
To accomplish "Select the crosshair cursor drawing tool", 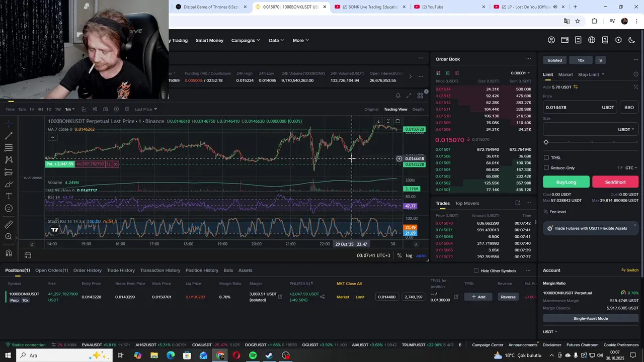I will pyautogui.click(x=9, y=124).
